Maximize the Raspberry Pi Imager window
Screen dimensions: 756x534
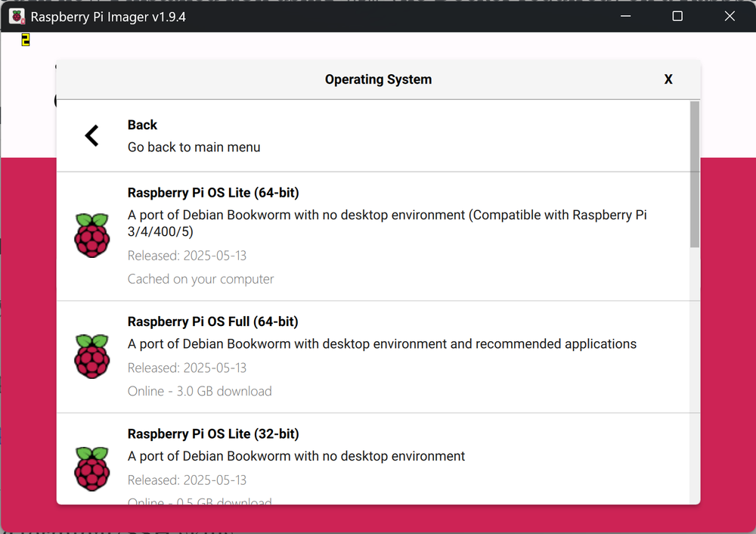(x=677, y=16)
